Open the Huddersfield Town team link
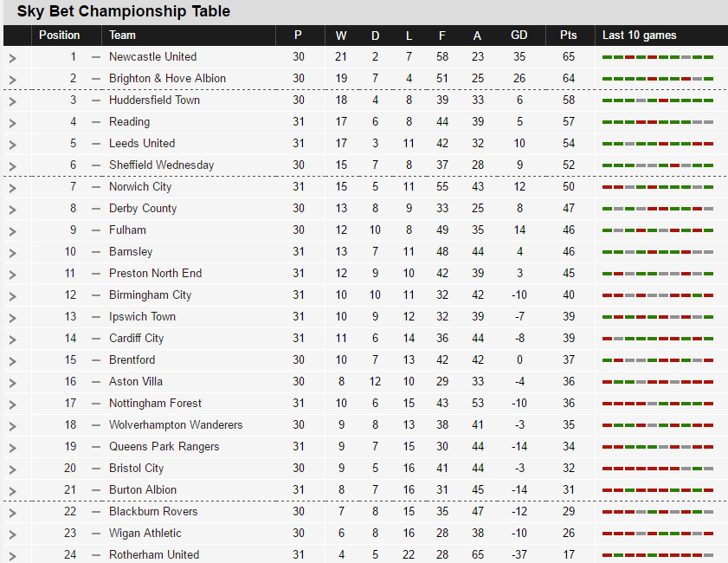This screenshot has width=728, height=563. [x=154, y=100]
